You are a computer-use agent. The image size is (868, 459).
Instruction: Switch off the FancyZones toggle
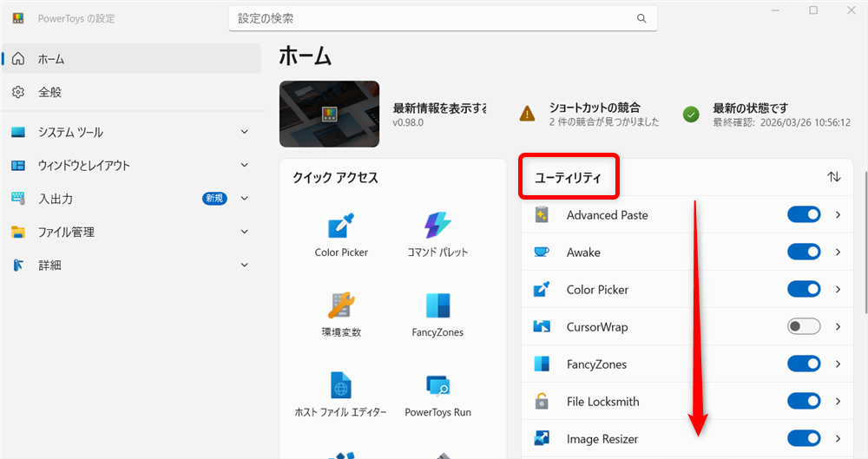[804, 364]
